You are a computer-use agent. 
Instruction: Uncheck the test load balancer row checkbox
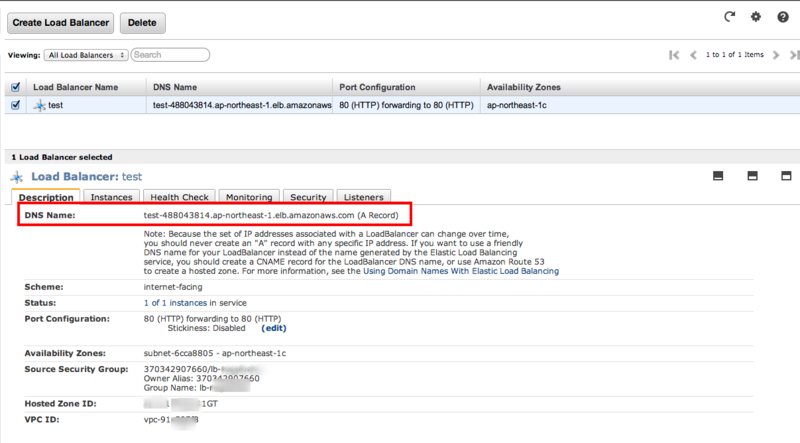click(x=15, y=105)
